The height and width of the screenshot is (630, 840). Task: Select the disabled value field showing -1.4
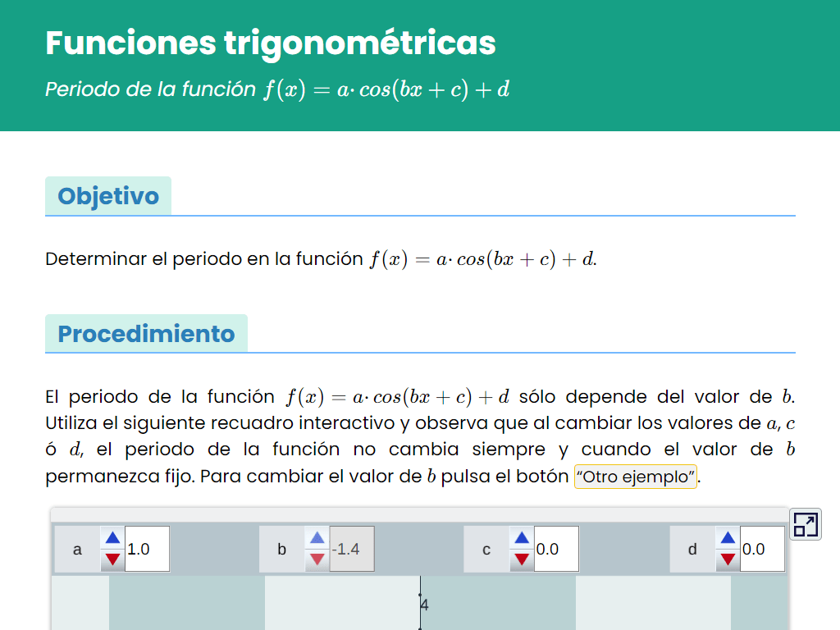[x=351, y=549]
